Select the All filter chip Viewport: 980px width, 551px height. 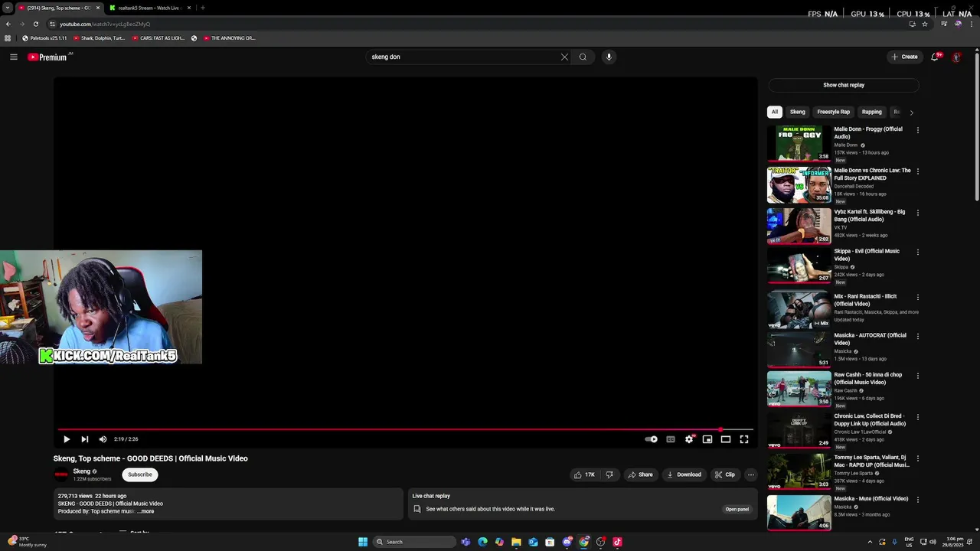775,112
